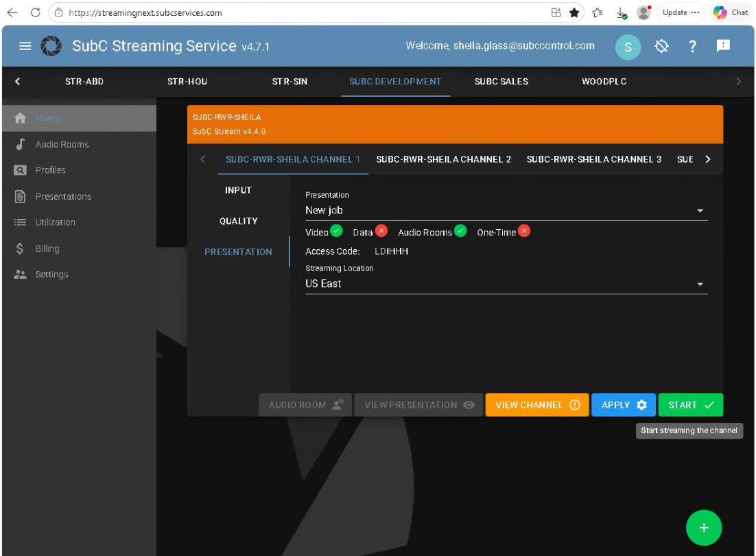Click the VIEW CHANNEL button
756x556 pixels.
pos(537,405)
